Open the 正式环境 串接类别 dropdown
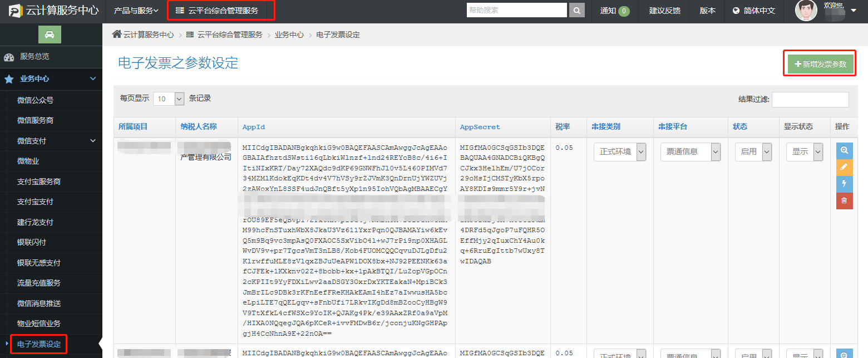868x358 pixels. (x=619, y=151)
